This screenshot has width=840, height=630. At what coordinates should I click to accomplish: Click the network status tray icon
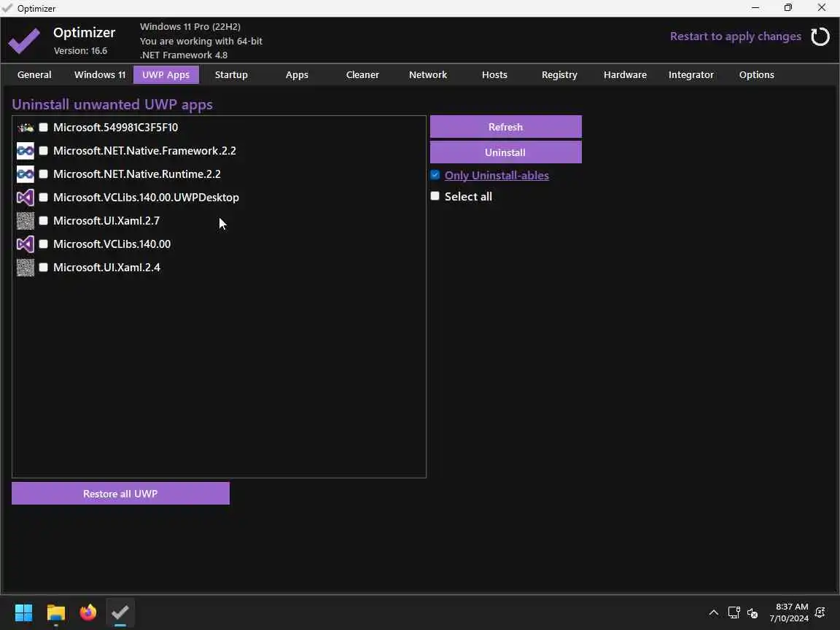pyautogui.click(x=734, y=612)
